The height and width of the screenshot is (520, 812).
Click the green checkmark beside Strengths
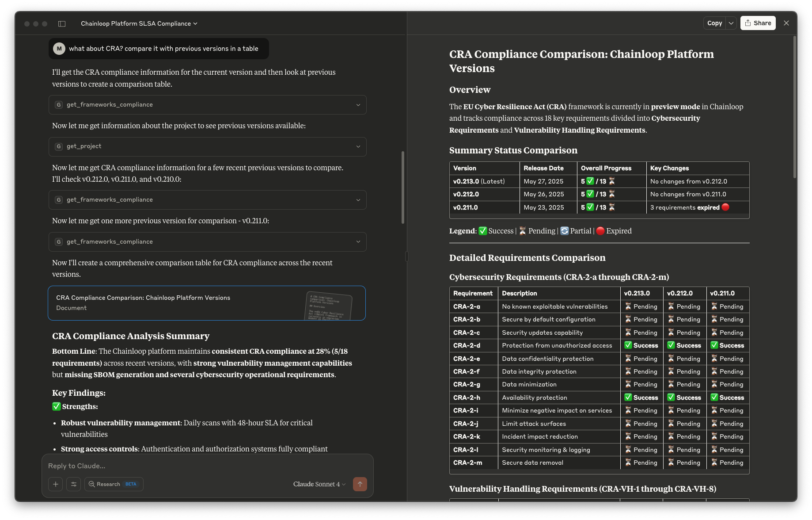point(56,406)
